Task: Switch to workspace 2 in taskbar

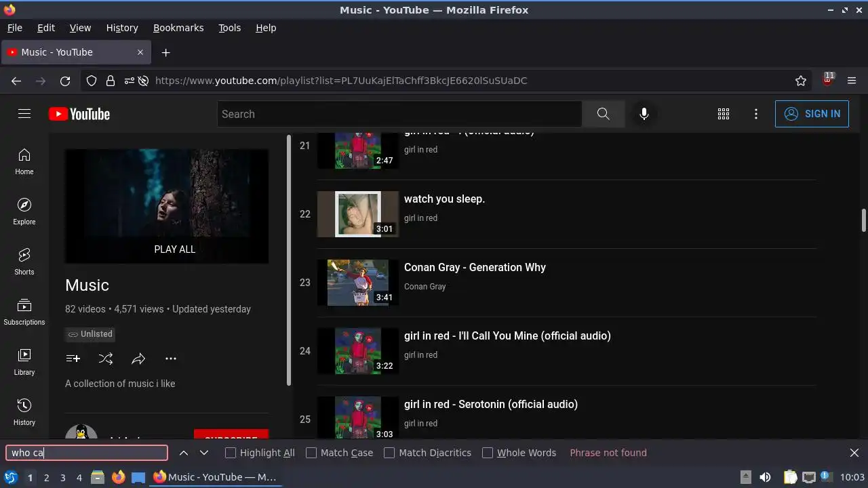Action: coord(46,477)
